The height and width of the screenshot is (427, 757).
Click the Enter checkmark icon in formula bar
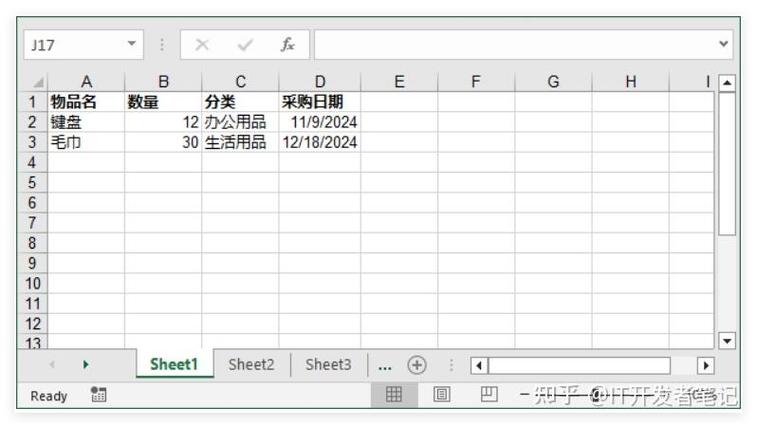tap(245, 45)
